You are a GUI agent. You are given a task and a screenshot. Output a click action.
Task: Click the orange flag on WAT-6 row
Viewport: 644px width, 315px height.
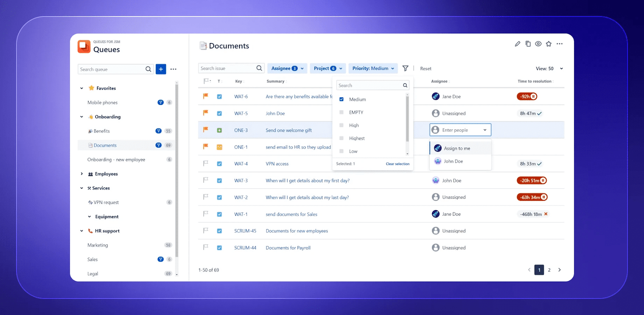pyautogui.click(x=206, y=96)
